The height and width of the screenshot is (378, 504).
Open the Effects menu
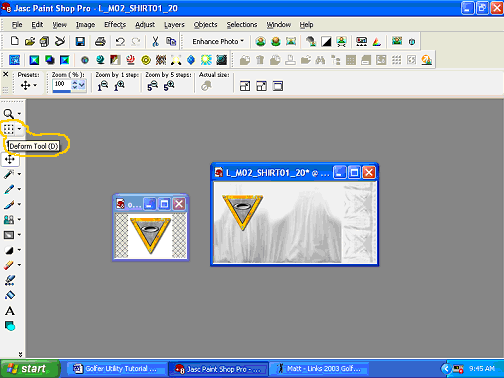tap(115, 25)
